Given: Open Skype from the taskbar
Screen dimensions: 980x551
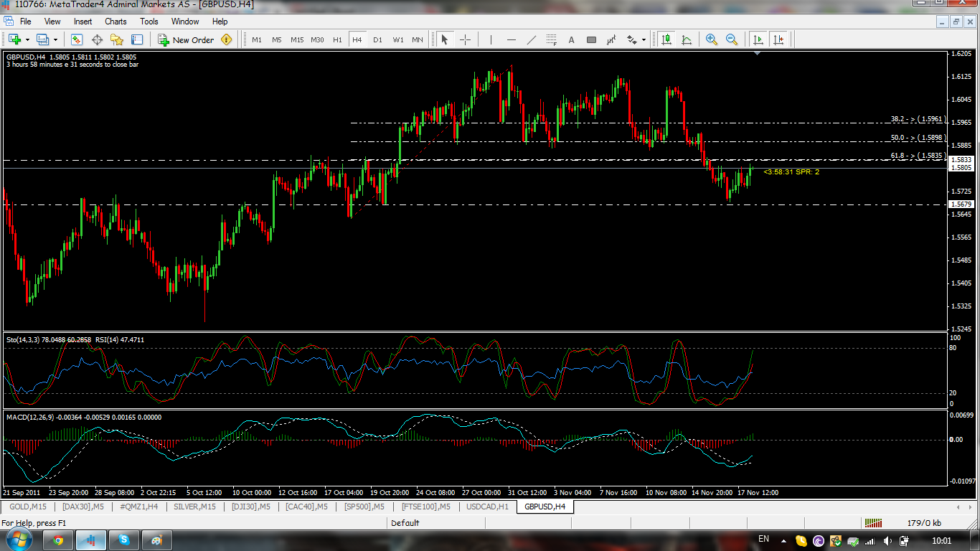Looking at the screenshot, I should pos(125,540).
